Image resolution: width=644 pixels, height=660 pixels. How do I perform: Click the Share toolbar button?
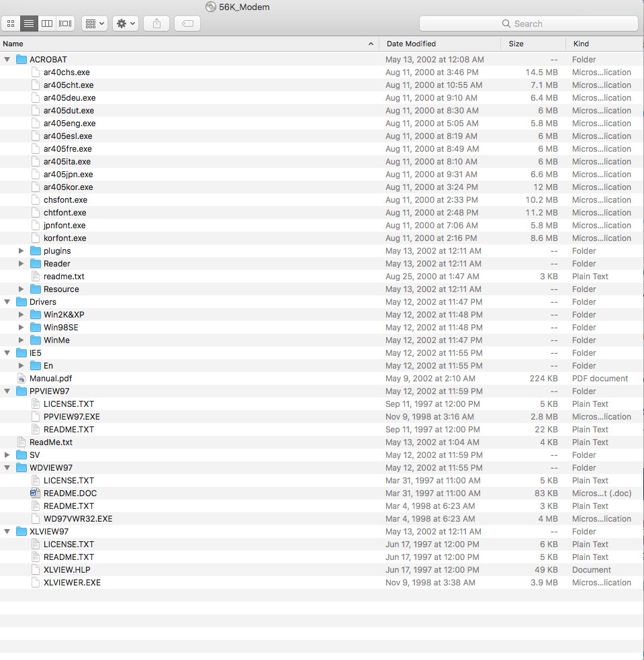(x=156, y=23)
